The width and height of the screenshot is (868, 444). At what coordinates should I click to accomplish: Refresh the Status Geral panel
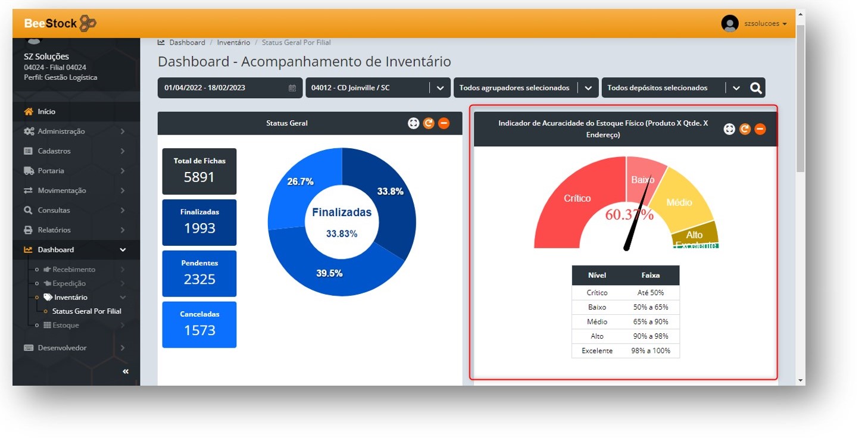click(x=429, y=123)
